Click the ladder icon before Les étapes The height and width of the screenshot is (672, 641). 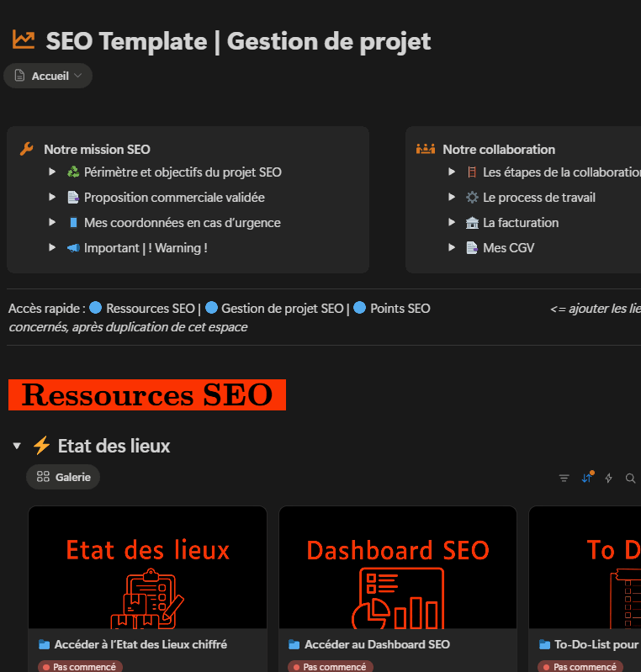(x=472, y=172)
